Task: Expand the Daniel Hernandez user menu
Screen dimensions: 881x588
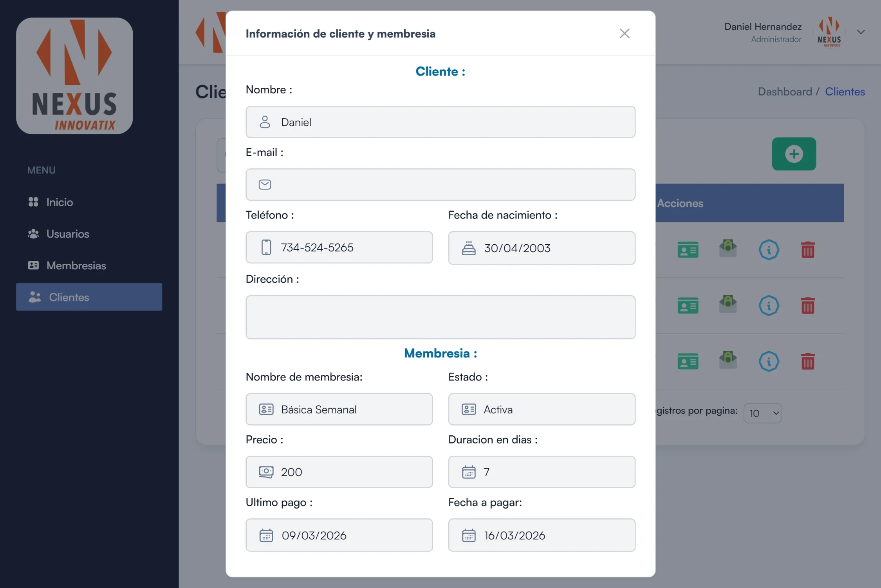Action: [x=861, y=32]
